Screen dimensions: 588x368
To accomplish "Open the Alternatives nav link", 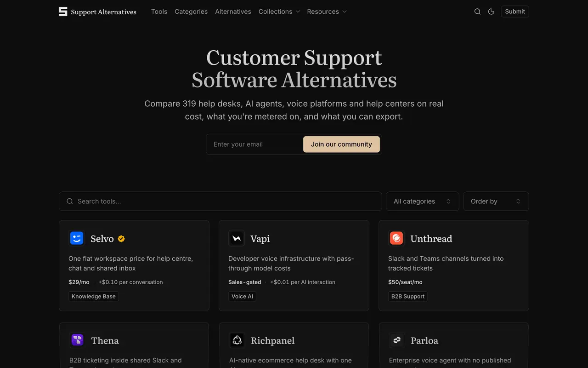I will pos(233,11).
